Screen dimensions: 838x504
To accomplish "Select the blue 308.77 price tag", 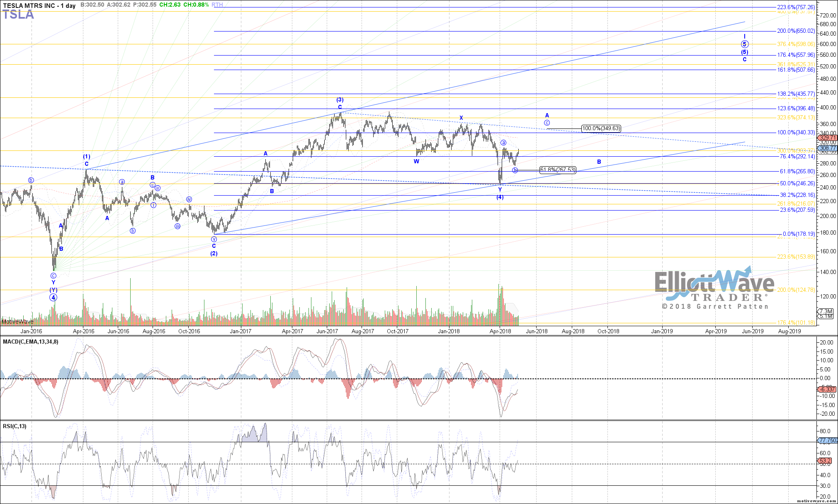I will [x=827, y=148].
